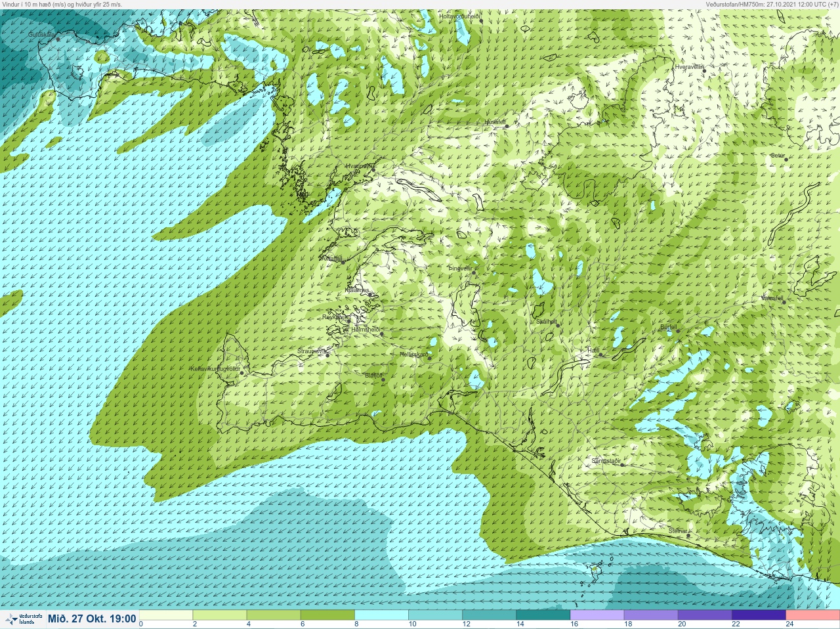The height and width of the screenshot is (629, 840).
Task: Click the Straumsvík station label
Action: [x=312, y=351]
